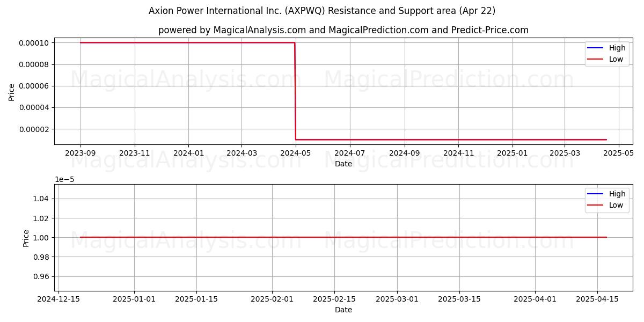Select the 2023-09 date tick on the top chart
Image resolution: width=644 pixels, height=322 pixels.
tap(80, 152)
